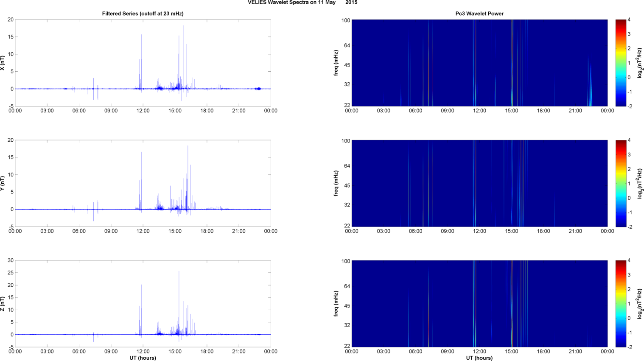The width and height of the screenshot is (644, 361).
Task: Click the 30 tick on Z (nT) axis
Action: pos(11,260)
